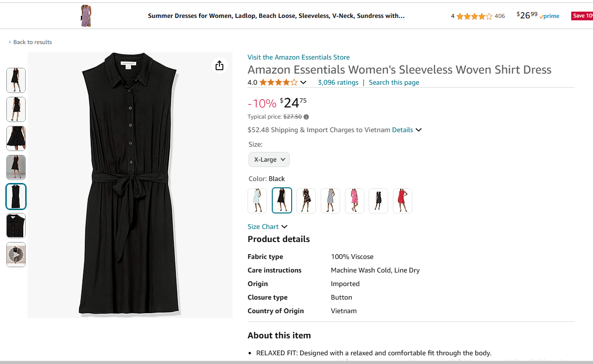
Task: Click the star rating icons
Action: point(278,82)
